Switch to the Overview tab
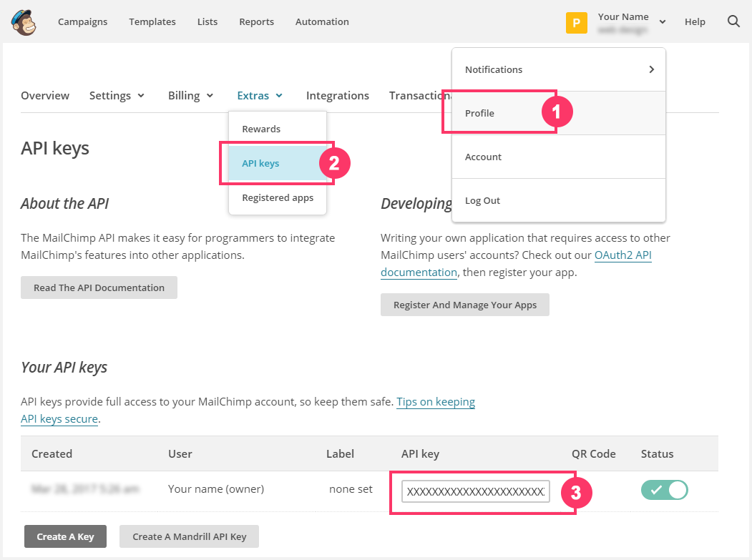 coord(45,95)
